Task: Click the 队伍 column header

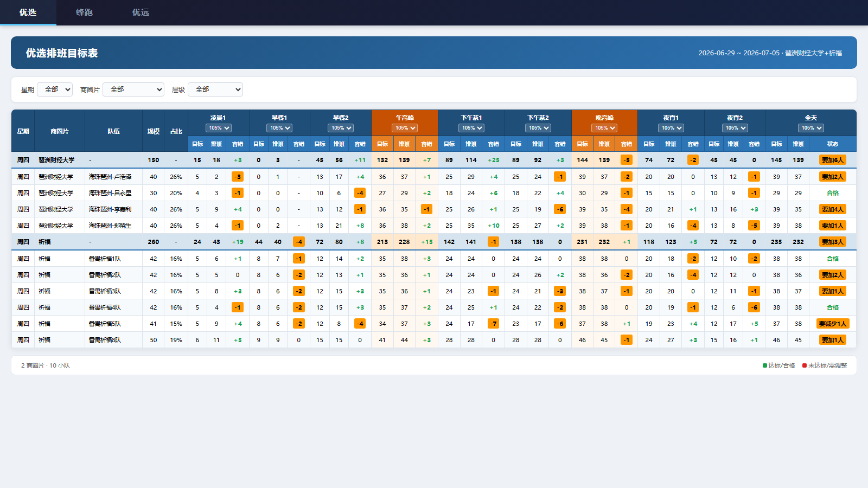Action: tap(113, 131)
